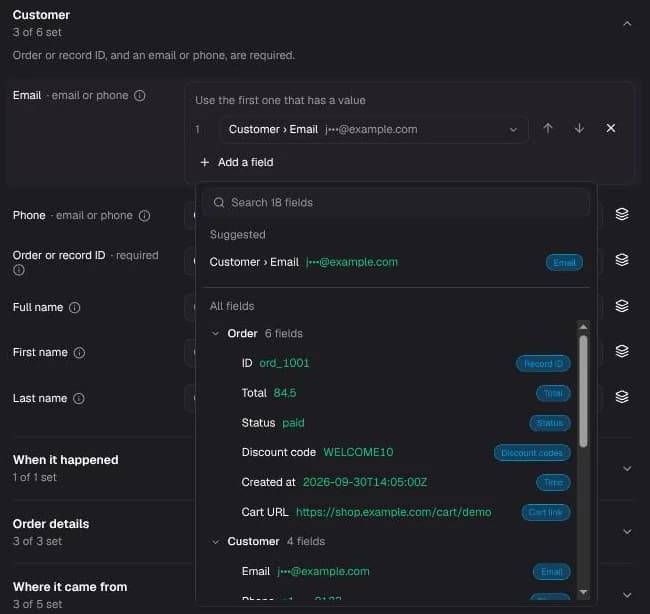Click the Discount codes tag badge

click(x=532, y=453)
